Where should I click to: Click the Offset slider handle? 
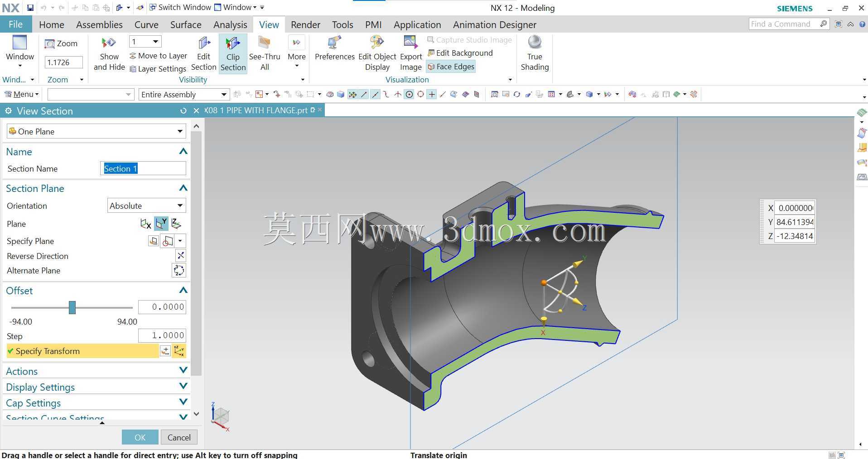[x=72, y=307]
